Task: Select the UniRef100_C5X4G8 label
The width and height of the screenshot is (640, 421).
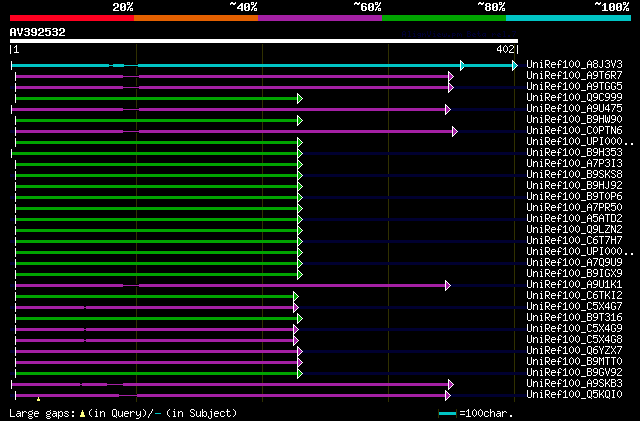Action: click(x=574, y=340)
